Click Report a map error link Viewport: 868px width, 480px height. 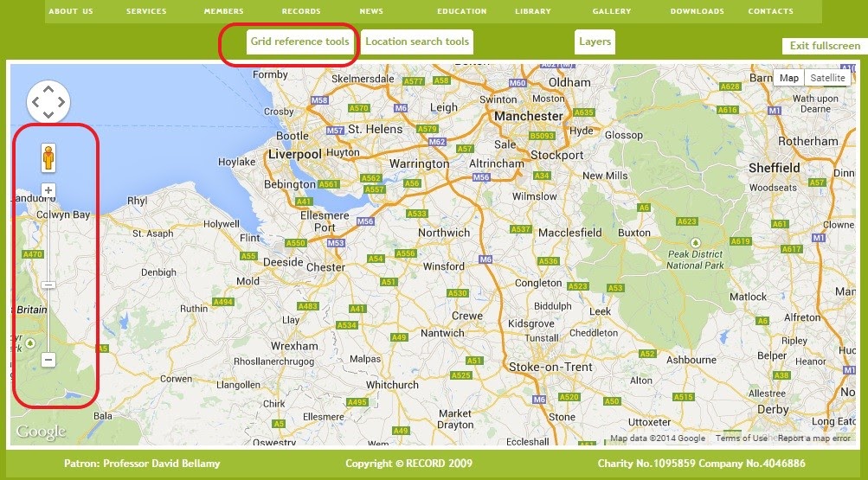(814, 438)
